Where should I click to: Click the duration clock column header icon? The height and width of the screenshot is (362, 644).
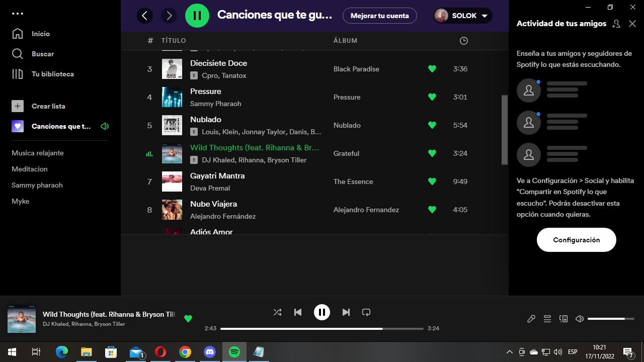click(464, 41)
